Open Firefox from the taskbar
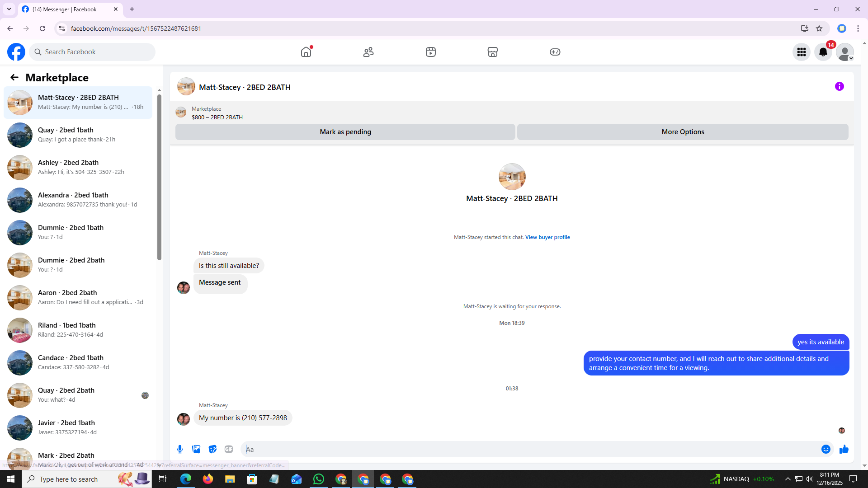 point(208,479)
